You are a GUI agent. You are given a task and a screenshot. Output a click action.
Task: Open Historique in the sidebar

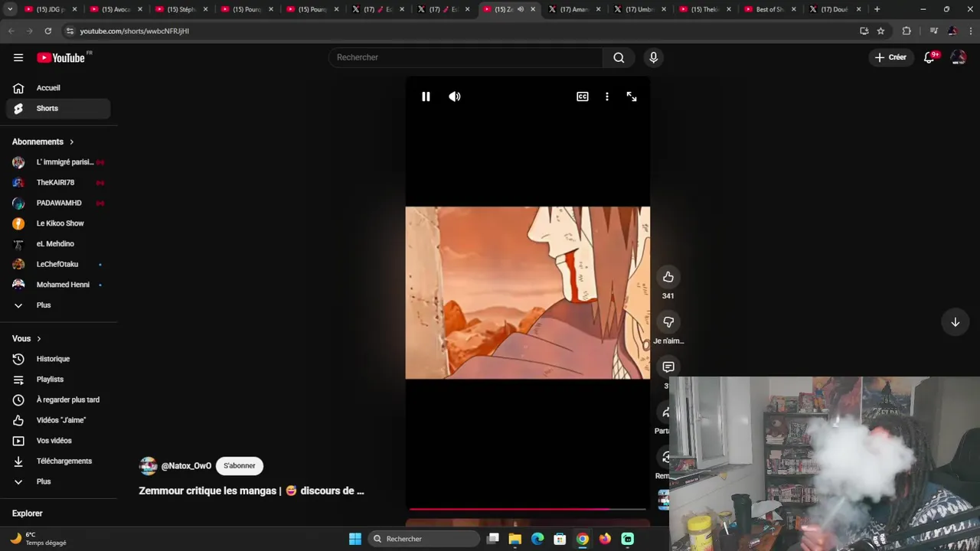tap(58, 359)
